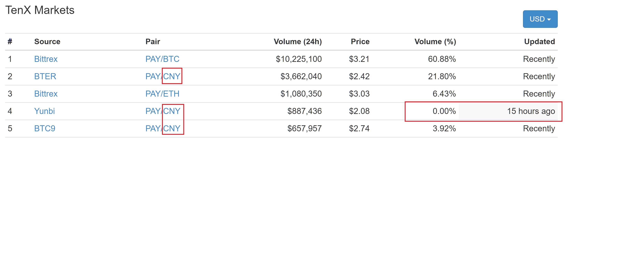Click the Pair column header

(x=153, y=41)
